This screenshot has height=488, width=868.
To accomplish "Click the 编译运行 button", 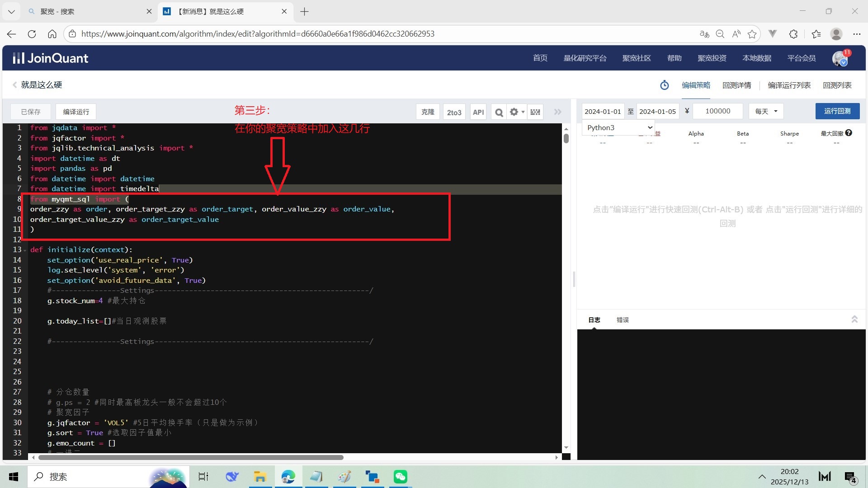I will 76,112.
